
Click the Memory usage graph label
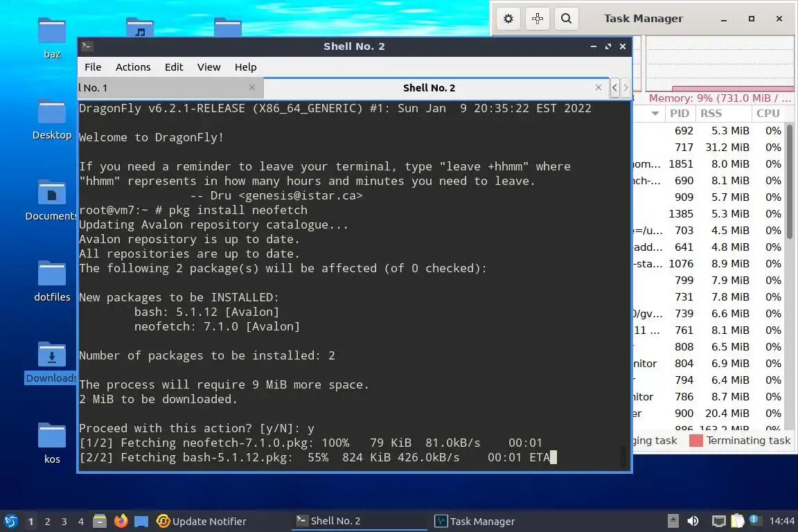[720, 98]
